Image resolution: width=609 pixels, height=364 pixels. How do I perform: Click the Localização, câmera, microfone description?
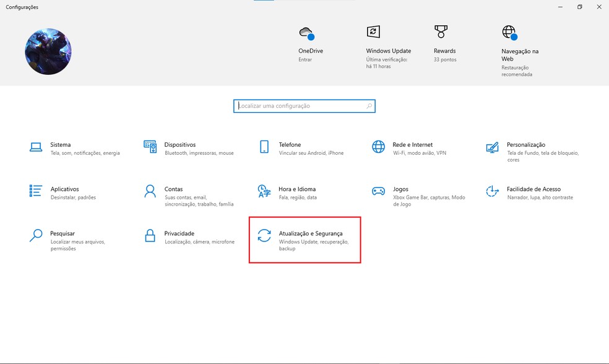click(199, 241)
